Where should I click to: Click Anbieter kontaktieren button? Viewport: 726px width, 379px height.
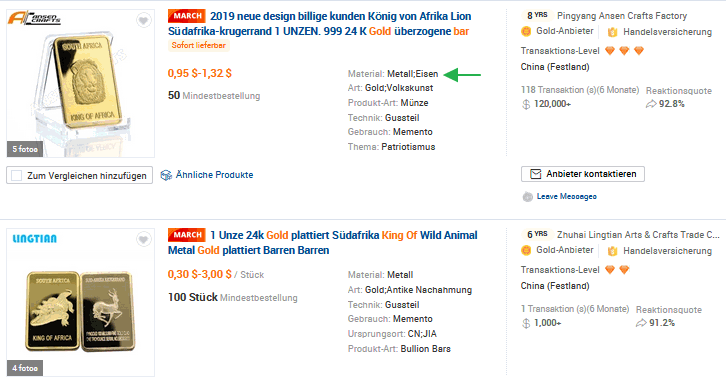pyautogui.click(x=583, y=174)
